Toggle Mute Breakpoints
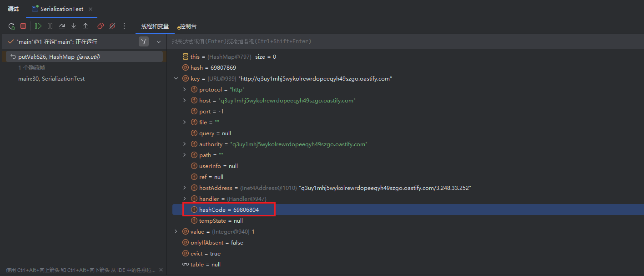The image size is (644, 276). click(112, 26)
